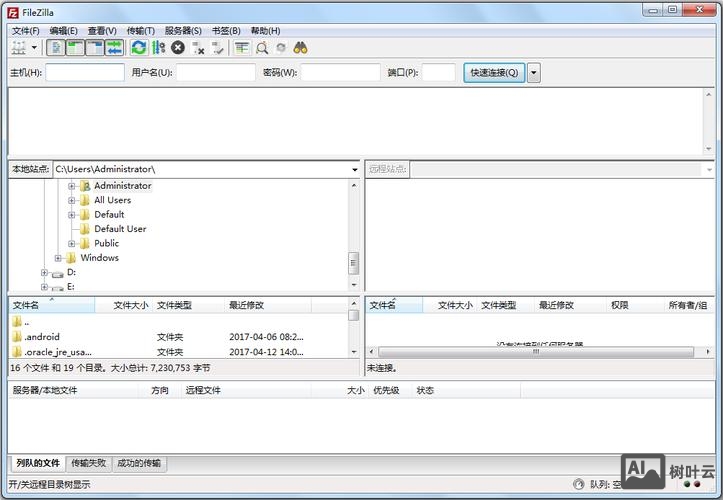Open the 书签(B) menu
This screenshot has height=500, width=723.
(226, 31)
